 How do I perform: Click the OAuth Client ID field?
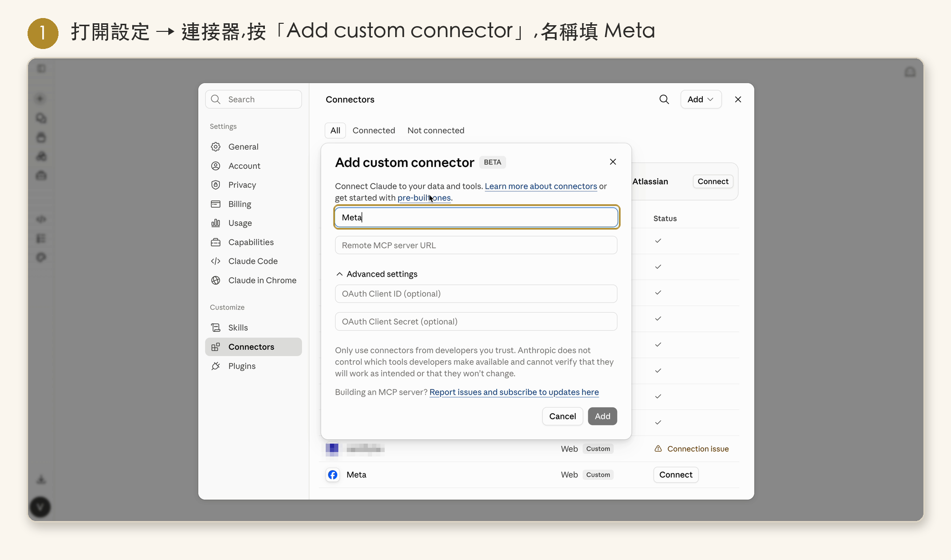(x=476, y=294)
